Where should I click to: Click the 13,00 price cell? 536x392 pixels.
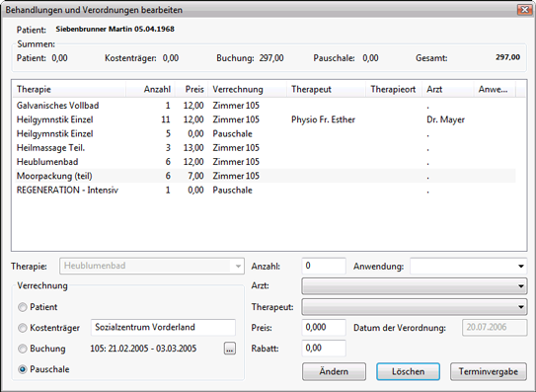(x=193, y=148)
